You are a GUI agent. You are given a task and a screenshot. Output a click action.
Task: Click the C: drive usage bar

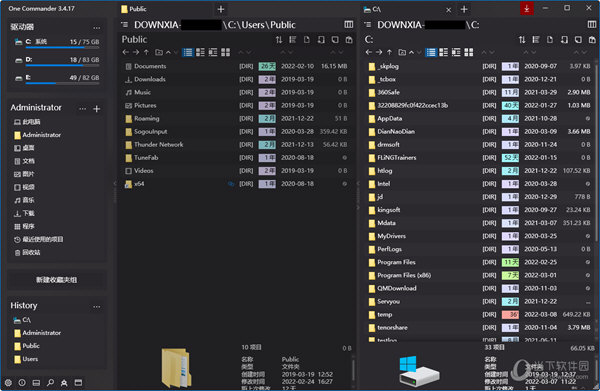(62, 48)
